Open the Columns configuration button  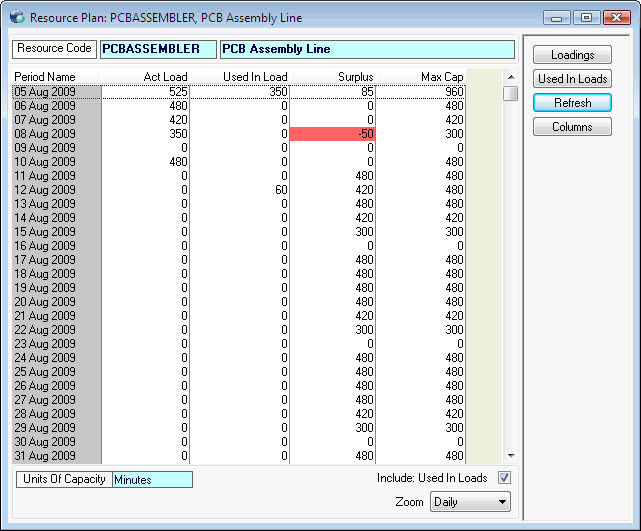(572, 127)
